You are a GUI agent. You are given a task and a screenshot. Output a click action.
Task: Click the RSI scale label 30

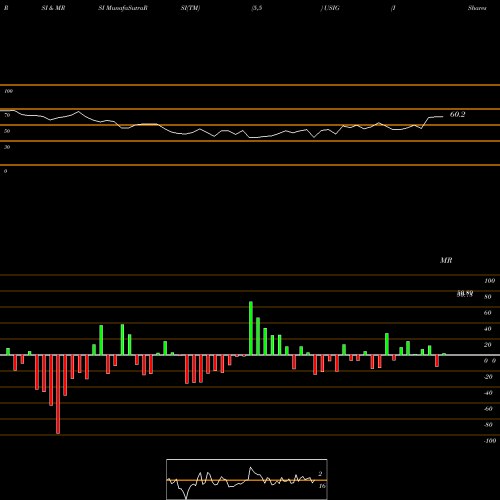coord(7,147)
